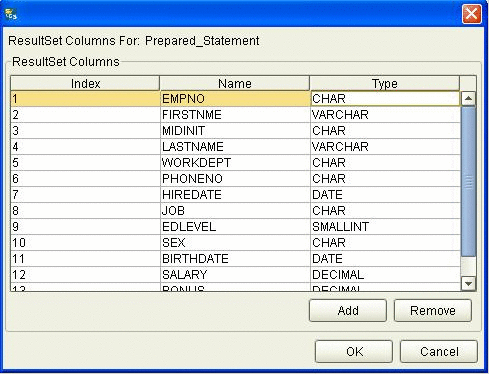Click the DECIMAL type of SALARY row
The width and height of the screenshot is (489, 374).
point(385,275)
